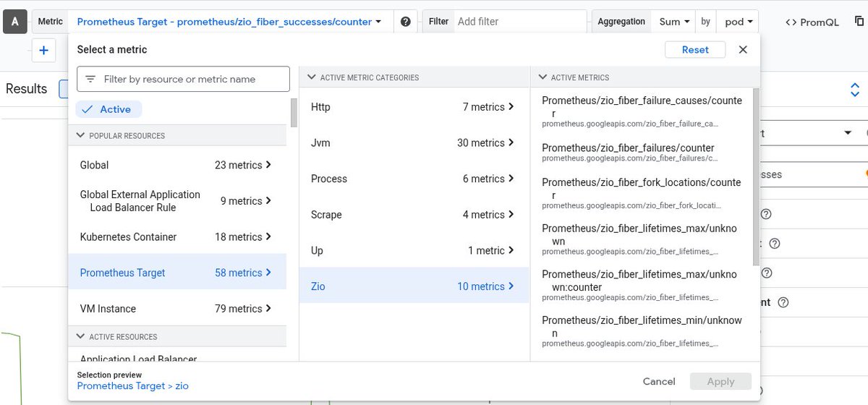Click the chevron next to 10 metrics
The image size is (868, 405).
coord(511,286)
